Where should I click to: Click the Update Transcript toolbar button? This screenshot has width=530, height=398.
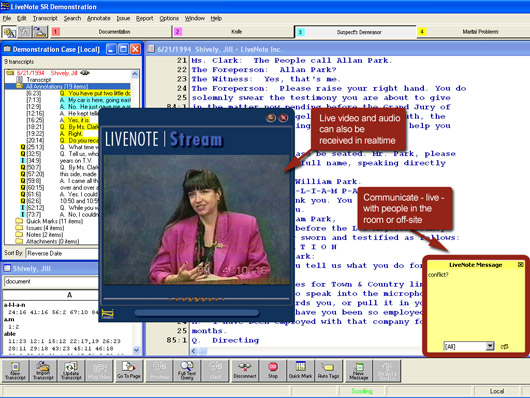(x=71, y=371)
